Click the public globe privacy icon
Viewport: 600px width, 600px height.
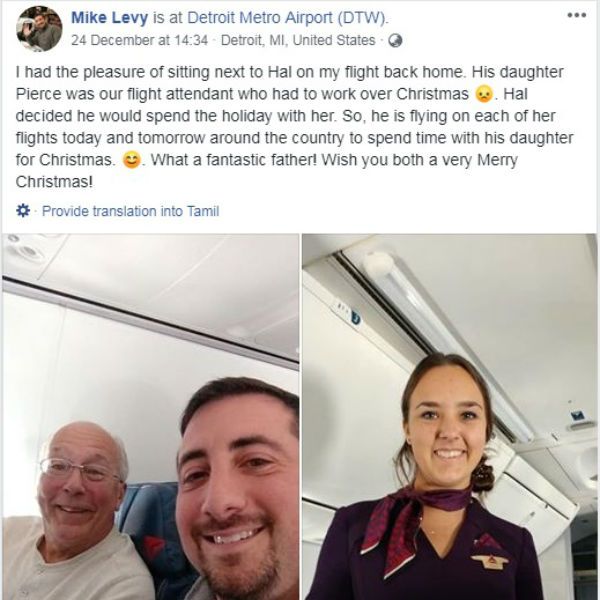click(x=395, y=40)
